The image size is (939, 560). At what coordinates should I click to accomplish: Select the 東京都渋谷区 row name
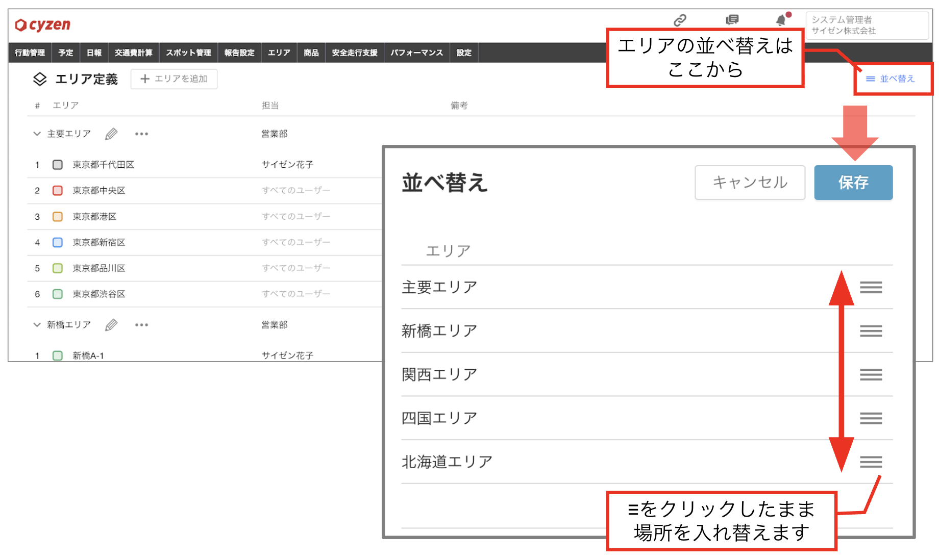tap(99, 294)
